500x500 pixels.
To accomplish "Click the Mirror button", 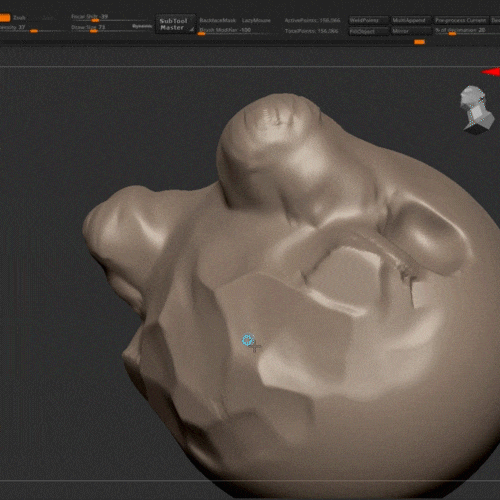I will pos(411,31).
